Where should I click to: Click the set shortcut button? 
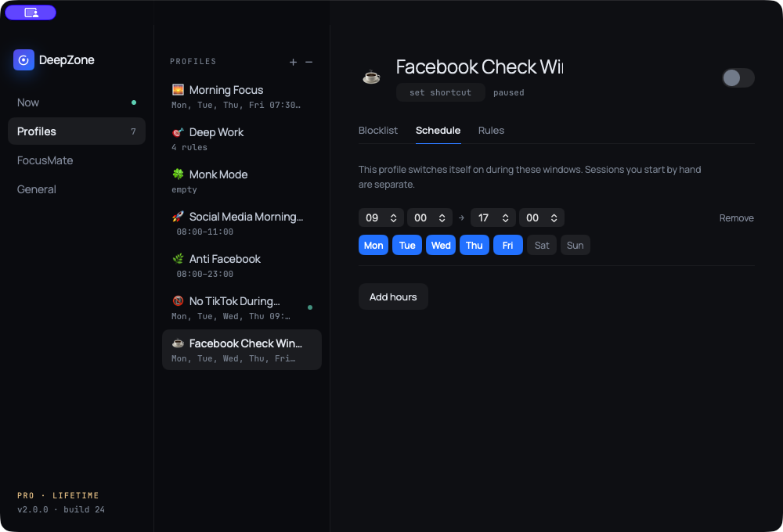click(x=440, y=92)
